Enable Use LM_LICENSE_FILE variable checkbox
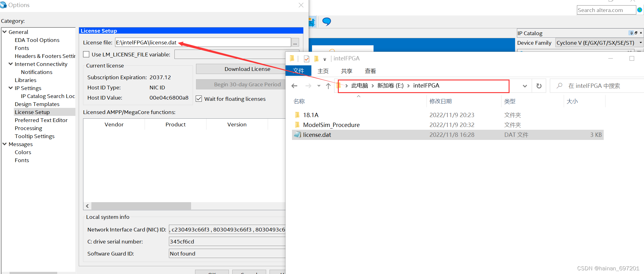644x274 pixels. (86, 54)
